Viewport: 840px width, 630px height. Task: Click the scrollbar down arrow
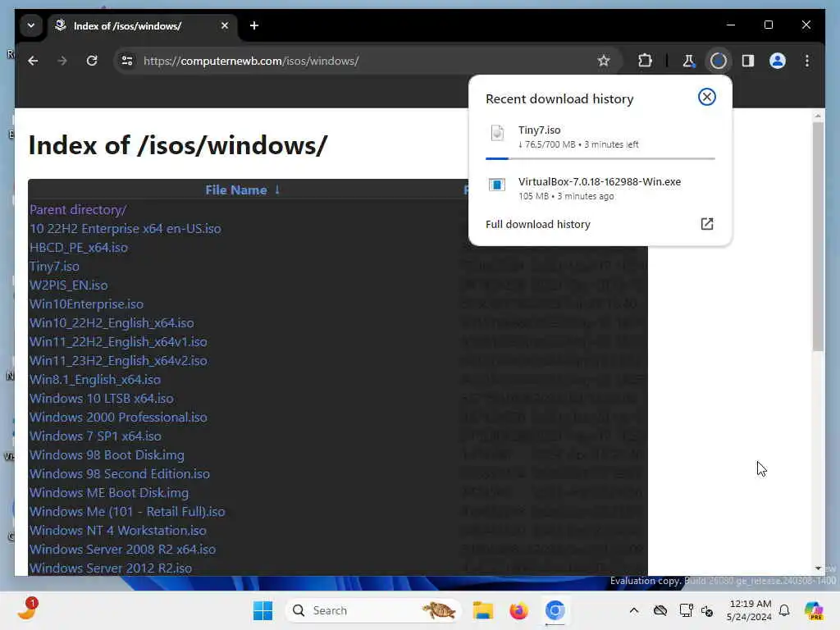tap(818, 568)
